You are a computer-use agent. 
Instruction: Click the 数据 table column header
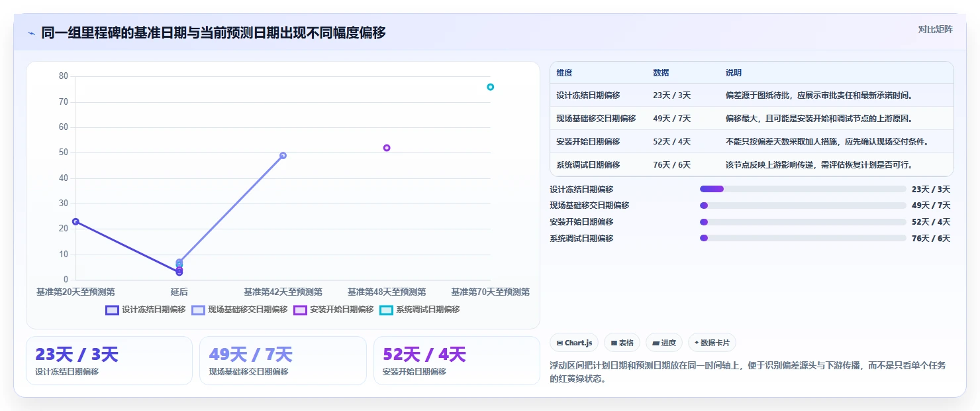[683, 73]
